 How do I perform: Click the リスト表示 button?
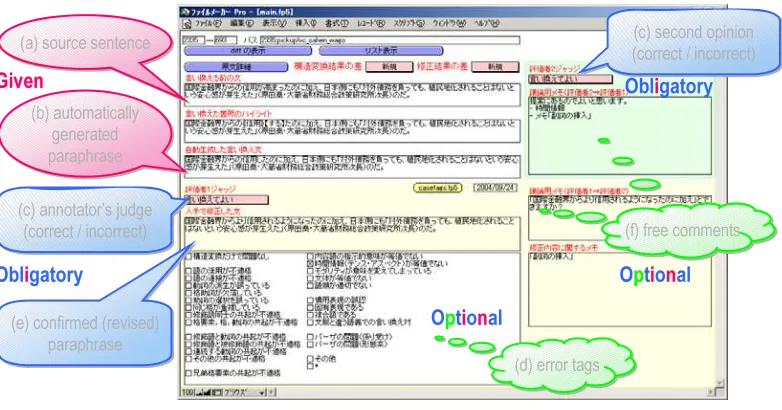point(381,51)
